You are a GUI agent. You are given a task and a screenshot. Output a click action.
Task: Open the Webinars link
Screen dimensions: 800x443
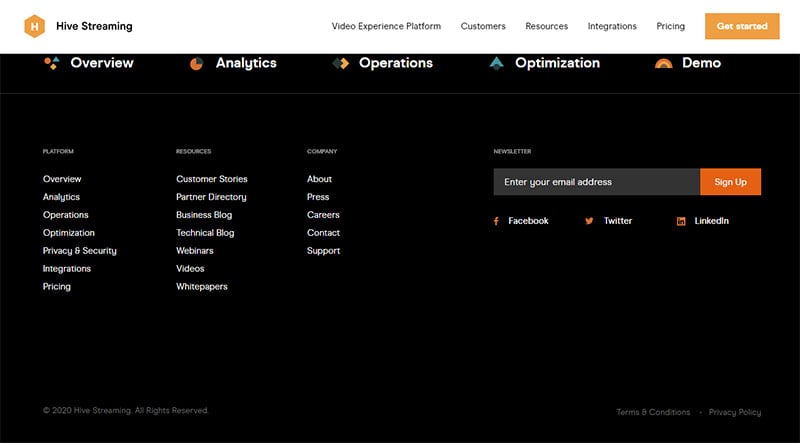point(195,251)
